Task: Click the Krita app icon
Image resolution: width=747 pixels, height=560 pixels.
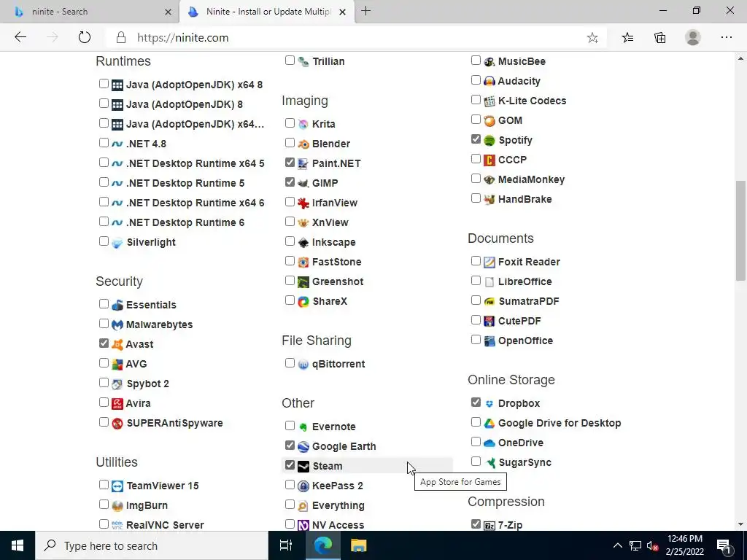Action: point(303,124)
